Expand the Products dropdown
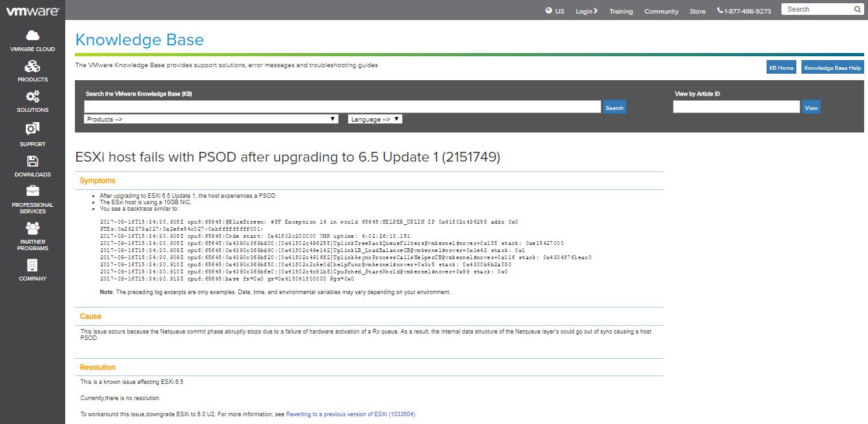The width and height of the screenshot is (868, 424). 211,119
